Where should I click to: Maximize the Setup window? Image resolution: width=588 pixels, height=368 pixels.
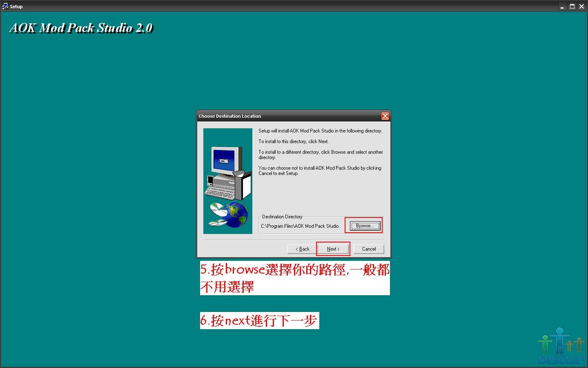coord(572,7)
